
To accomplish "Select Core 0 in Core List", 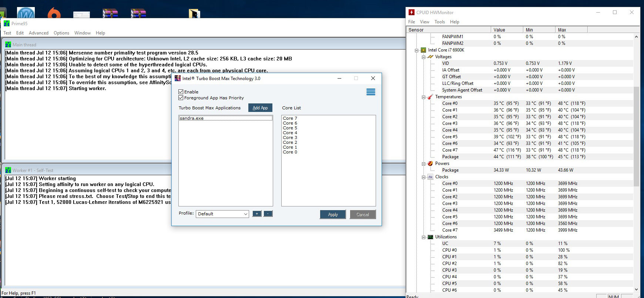I will pos(290,152).
